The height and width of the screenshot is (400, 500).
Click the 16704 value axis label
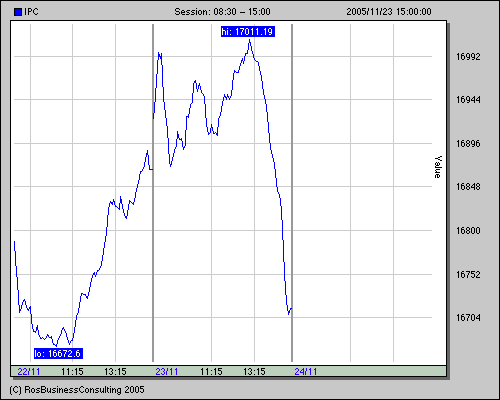point(468,318)
